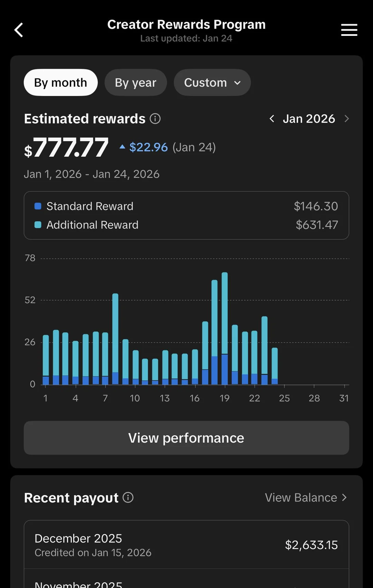Tap the Additional Reward teal swatch

[38, 225]
